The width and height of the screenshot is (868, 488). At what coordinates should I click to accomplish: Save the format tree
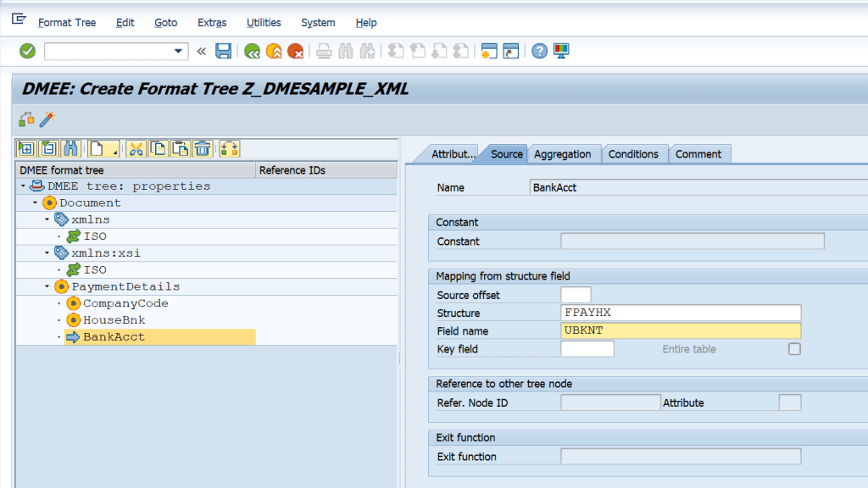[x=223, y=51]
